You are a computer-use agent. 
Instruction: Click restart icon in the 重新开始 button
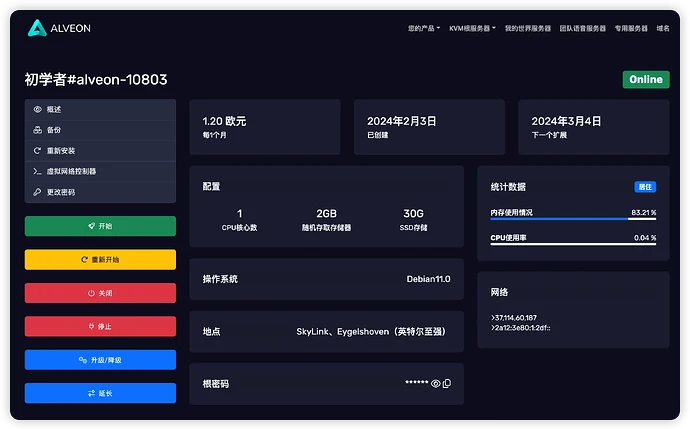tap(84, 260)
